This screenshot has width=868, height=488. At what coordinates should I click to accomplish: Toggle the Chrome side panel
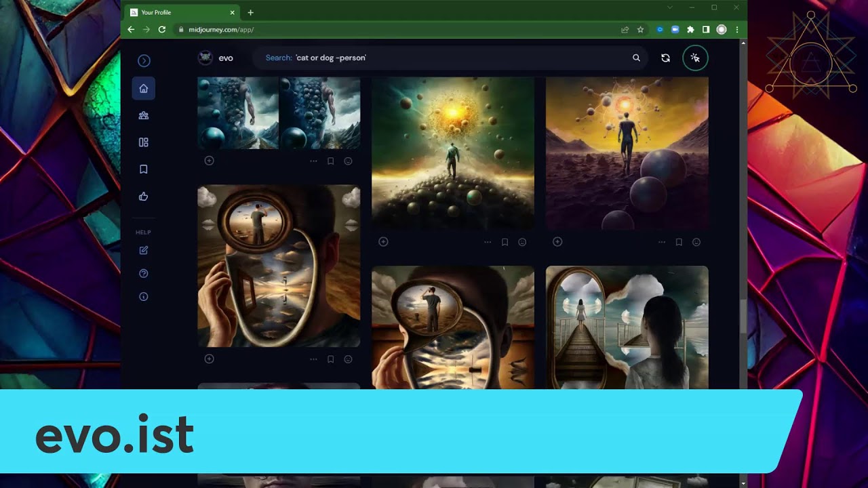706,30
